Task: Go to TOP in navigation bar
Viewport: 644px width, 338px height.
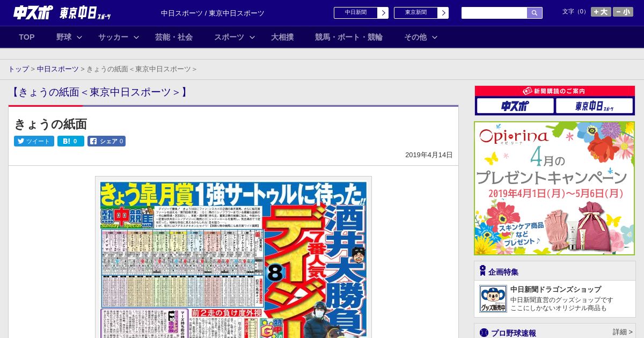Action: click(x=27, y=37)
